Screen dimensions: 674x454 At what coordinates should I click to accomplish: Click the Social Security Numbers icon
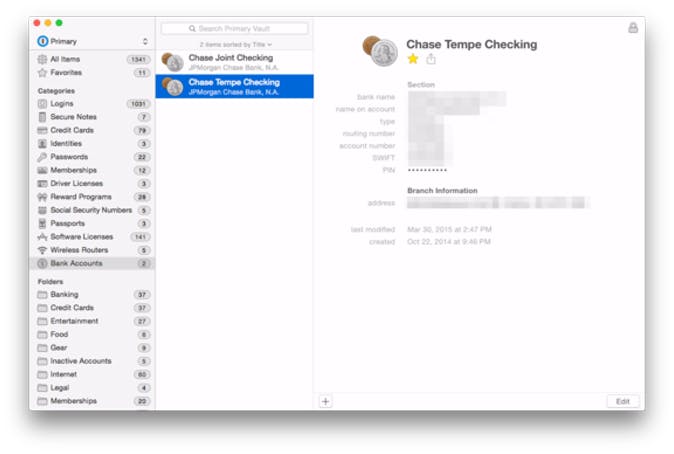(x=42, y=210)
